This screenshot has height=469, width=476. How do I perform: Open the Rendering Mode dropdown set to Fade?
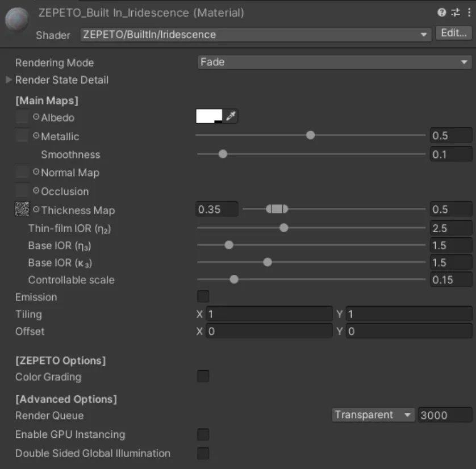(335, 62)
